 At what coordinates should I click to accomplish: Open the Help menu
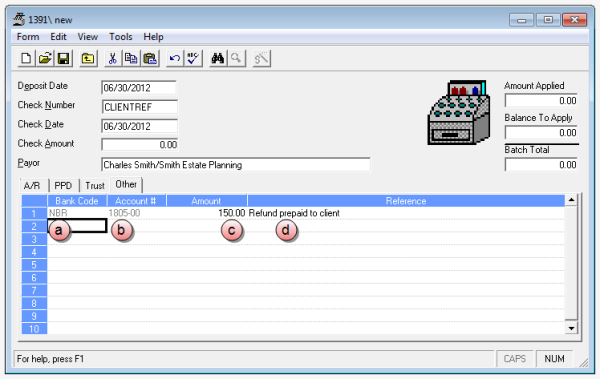(153, 37)
